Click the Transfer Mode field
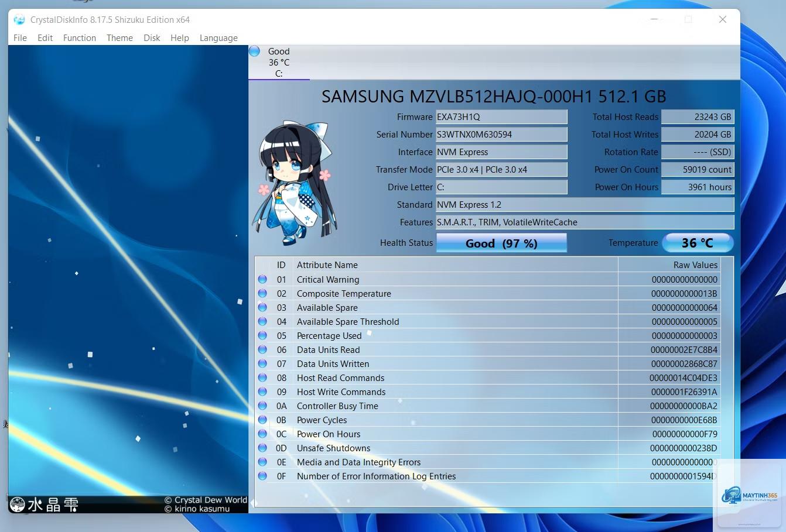 coord(501,170)
